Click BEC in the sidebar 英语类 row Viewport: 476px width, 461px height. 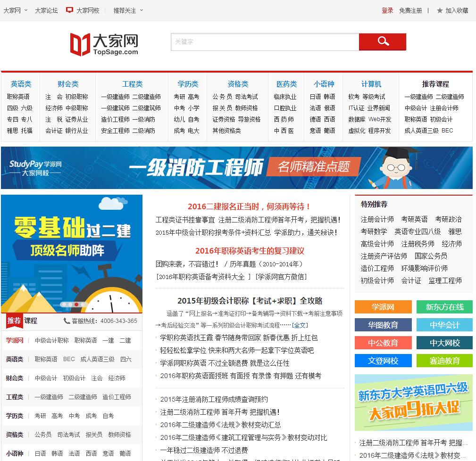click(69, 359)
